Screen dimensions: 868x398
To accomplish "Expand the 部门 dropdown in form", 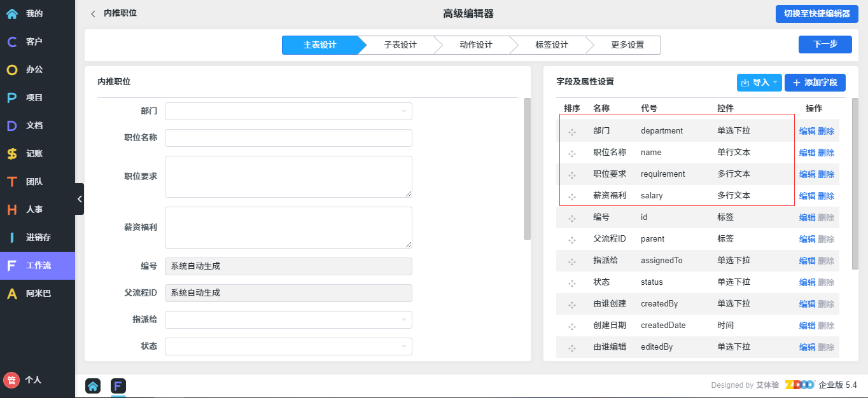I will coord(288,111).
